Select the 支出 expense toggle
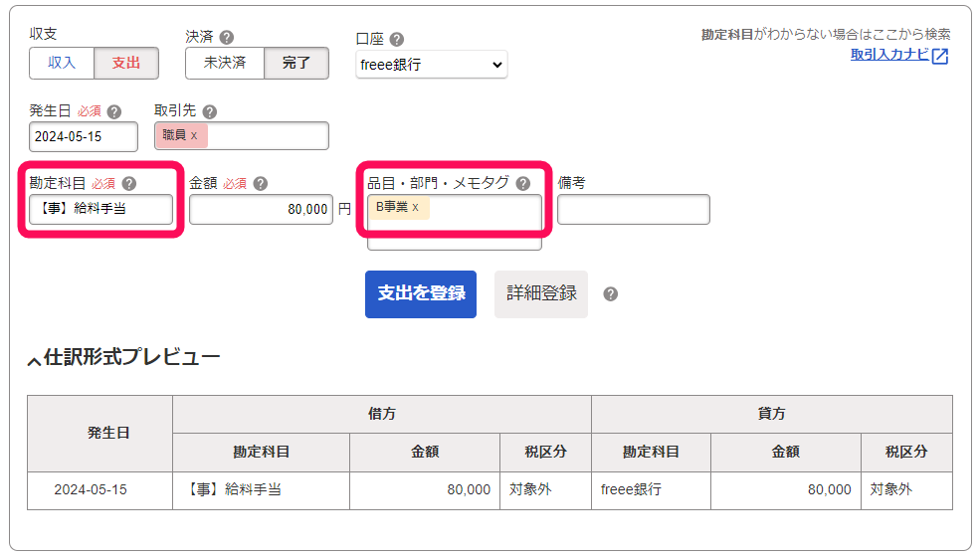Viewport: 980px width, 557px height. point(126,63)
